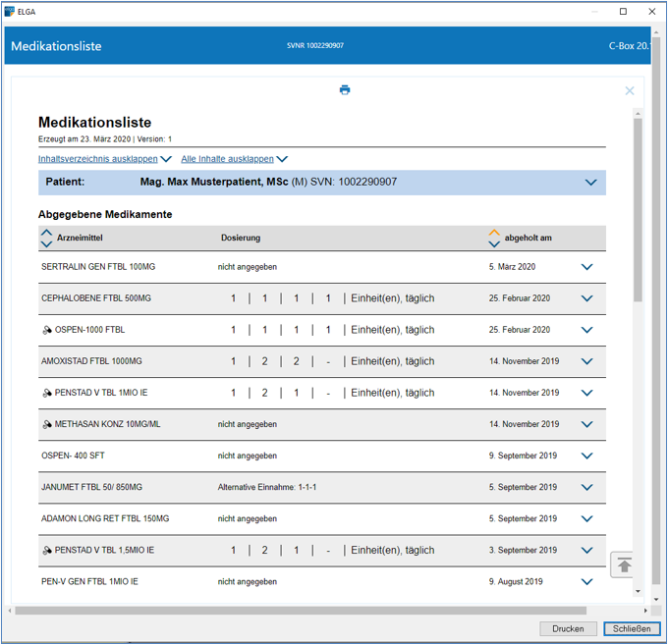Image resolution: width=668 pixels, height=644 pixels.
Task: Click the Abgegebene Medikamente heading
Action: (105, 214)
